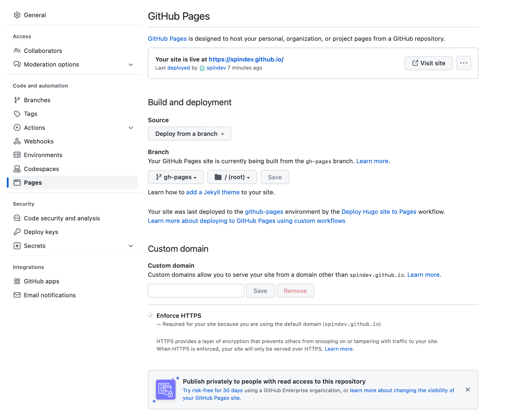Click the Moderation options comment icon
The width and height of the screenshot is (517, 420).
coord(17,64)
